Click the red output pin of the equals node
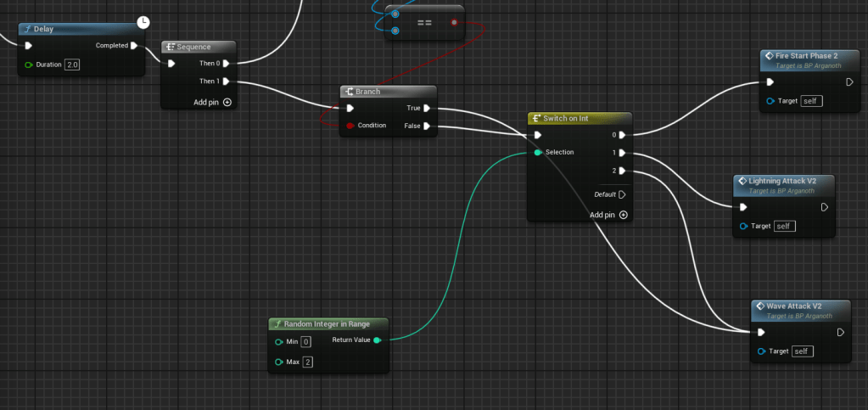Screen dimensions: 868x410 pos(456,22)
